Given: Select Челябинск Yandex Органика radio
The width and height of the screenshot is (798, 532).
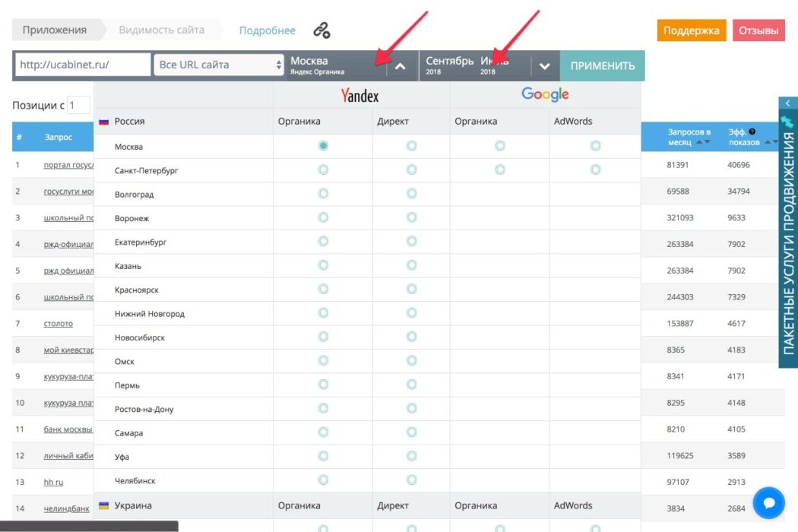Looking at the screenshot, I should (323, 480).
